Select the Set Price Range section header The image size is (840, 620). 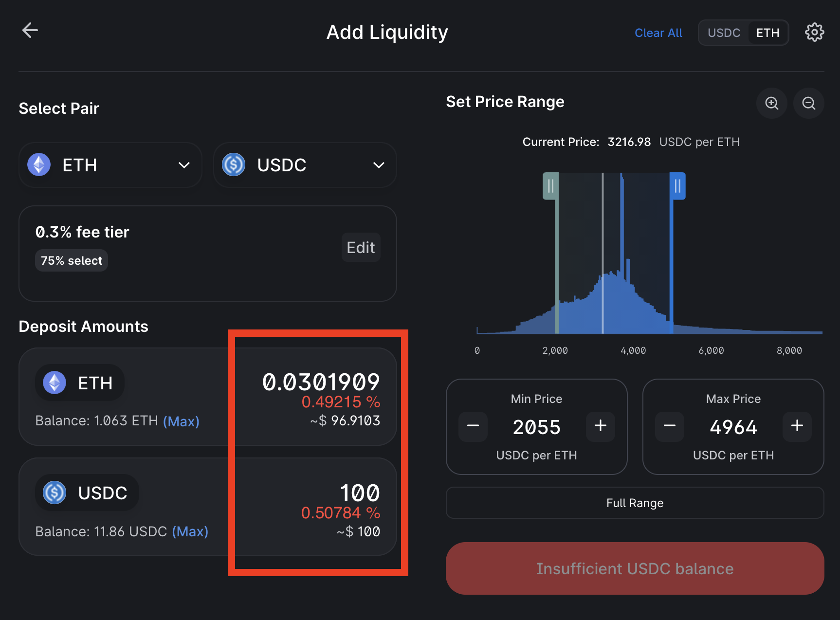(x=505, y=102)
